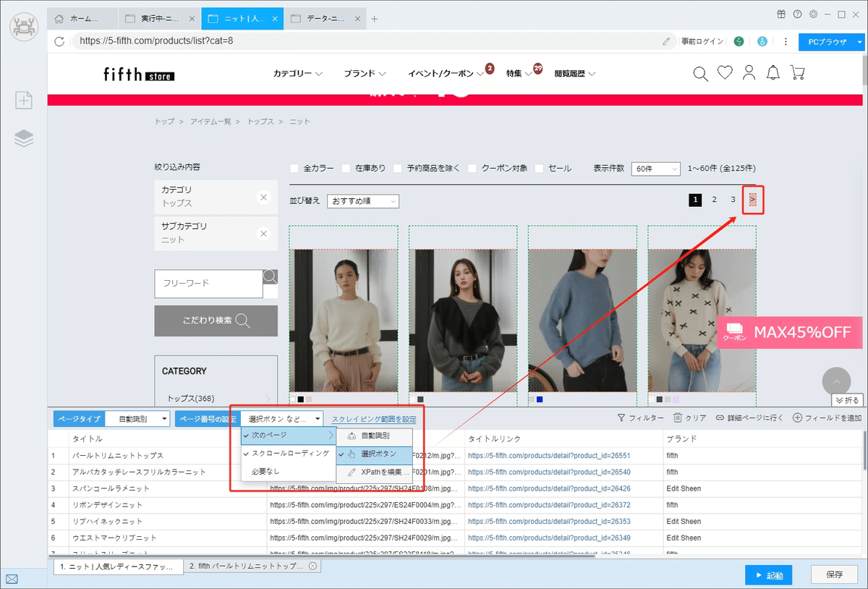Remove the トップス category filter with X
868x589 pixels.
263,197
